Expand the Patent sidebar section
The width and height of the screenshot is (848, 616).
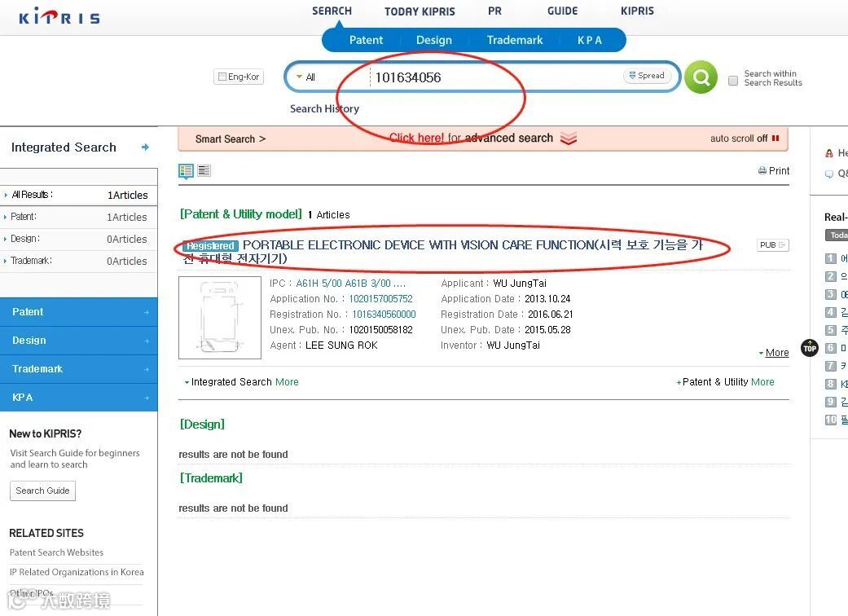[x=79, y=312]
